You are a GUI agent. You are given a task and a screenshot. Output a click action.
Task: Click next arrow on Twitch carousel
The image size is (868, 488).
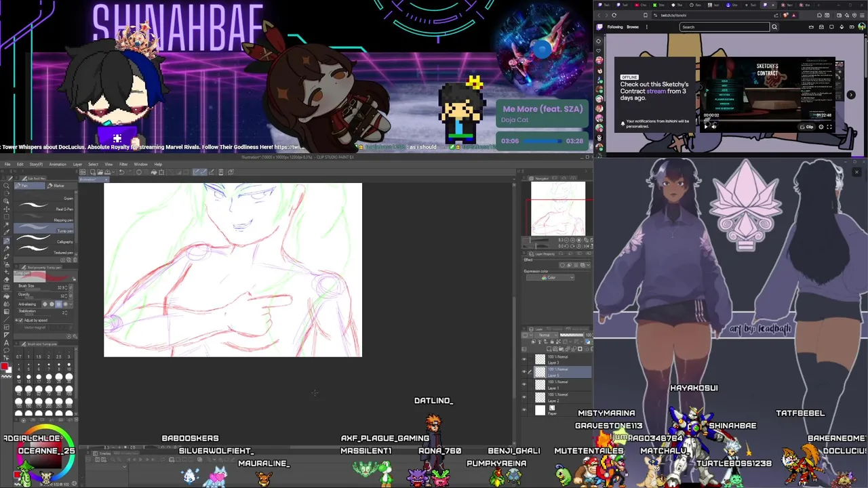point(851,95)
